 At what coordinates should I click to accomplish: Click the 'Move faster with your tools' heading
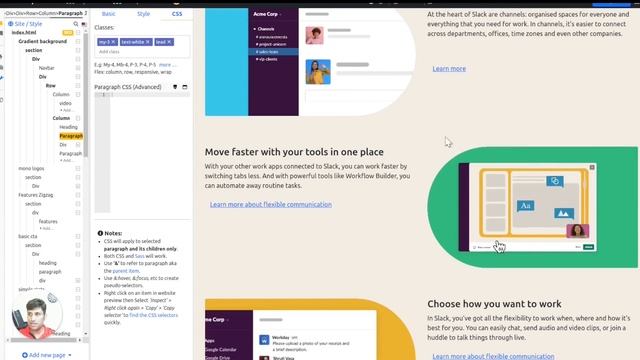(294, 152)
